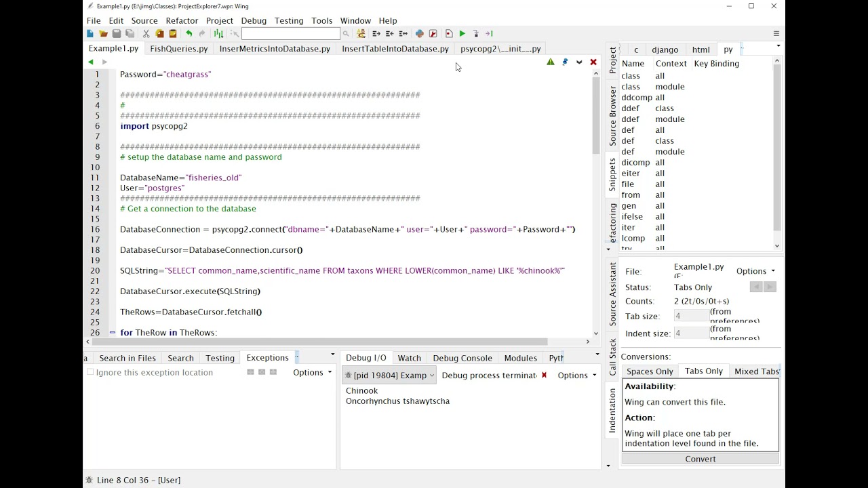Click the toolbar search input field
Image resolution: width=868 pixels, height=488 pixels.
(291, 34)
